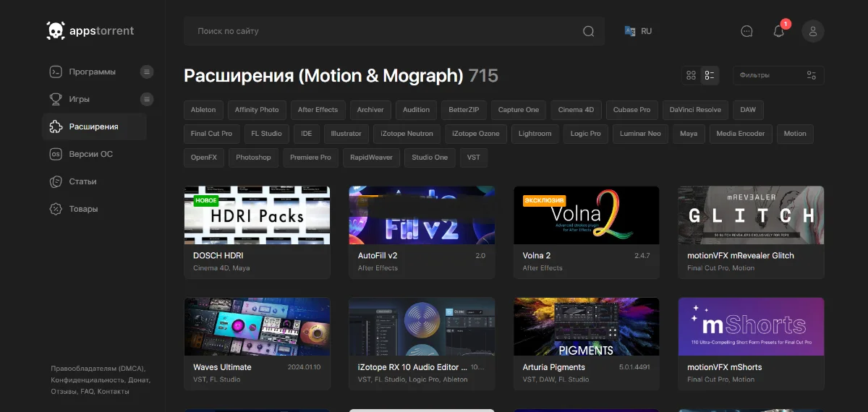Open Arturia Pigments thumbnail
868x412 pixels.
click(x=587, y=327)
